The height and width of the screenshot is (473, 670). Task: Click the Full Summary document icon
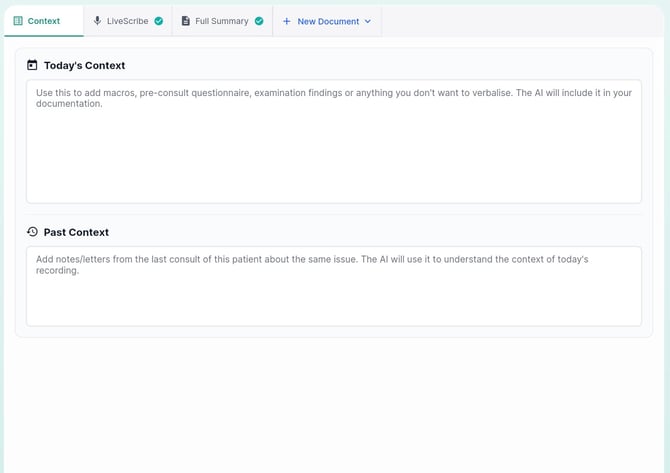(185, 21)
